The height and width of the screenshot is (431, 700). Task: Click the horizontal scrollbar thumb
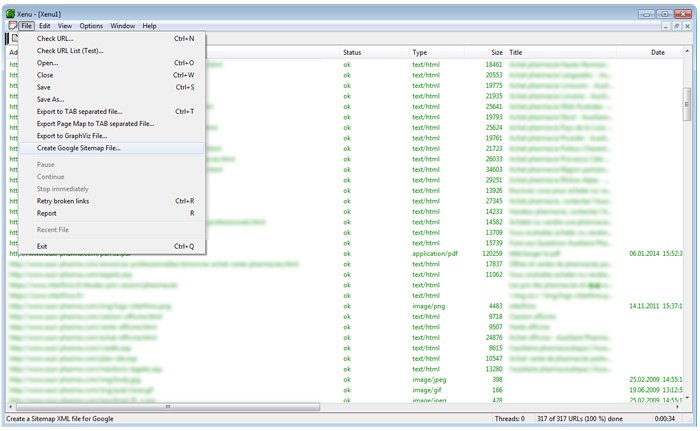point(168,406)
